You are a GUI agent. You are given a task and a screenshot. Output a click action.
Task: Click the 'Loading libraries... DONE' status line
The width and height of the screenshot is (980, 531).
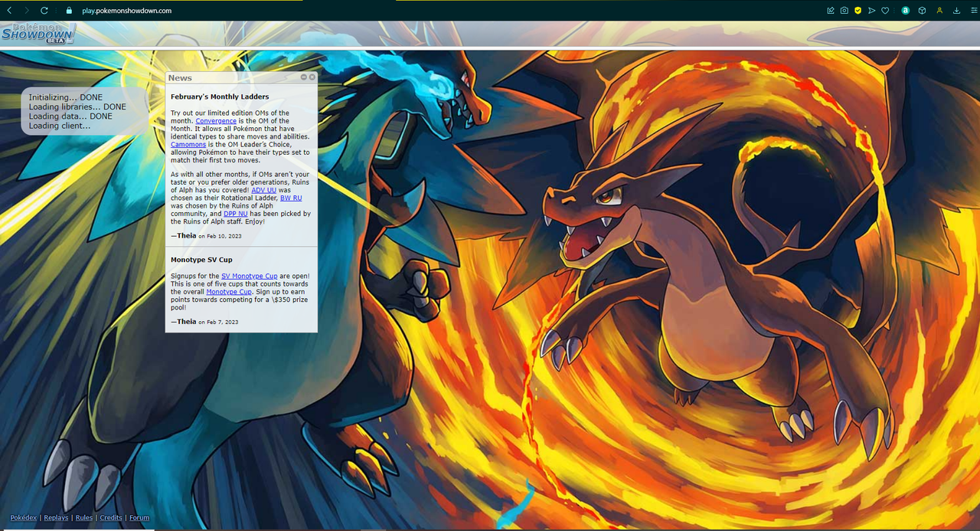[x=77, y=107]
